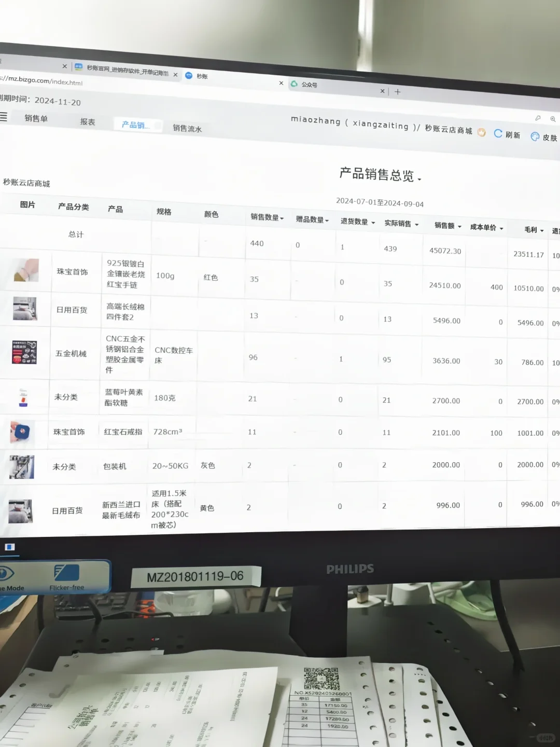
Task: Click product name 925银镀白金镶嵌老烧红宝手链
Action: [x=126, y=274]
